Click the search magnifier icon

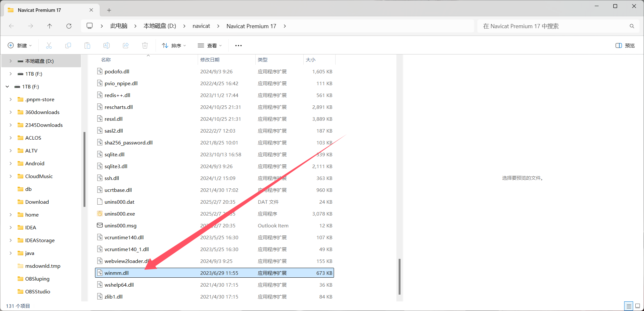632,26
